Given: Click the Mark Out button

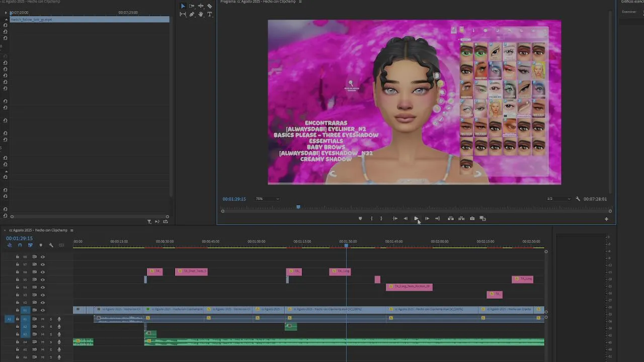Looking at the screenshot, I should pyautogui.click(x=381, y=218).
